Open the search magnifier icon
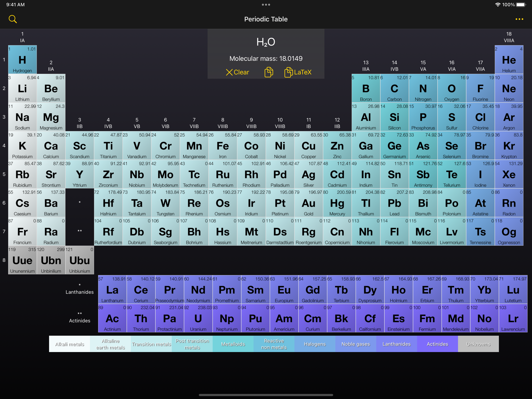The width and height of the screenshot is (532, 399). 12,19
